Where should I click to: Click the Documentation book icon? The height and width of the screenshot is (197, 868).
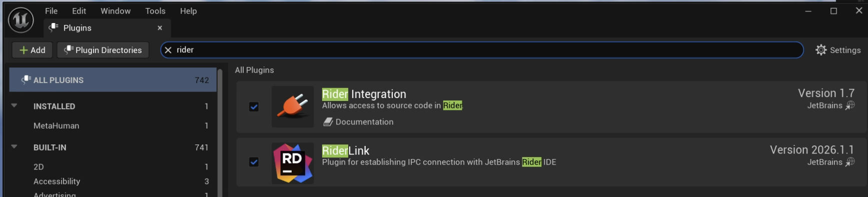328,122
